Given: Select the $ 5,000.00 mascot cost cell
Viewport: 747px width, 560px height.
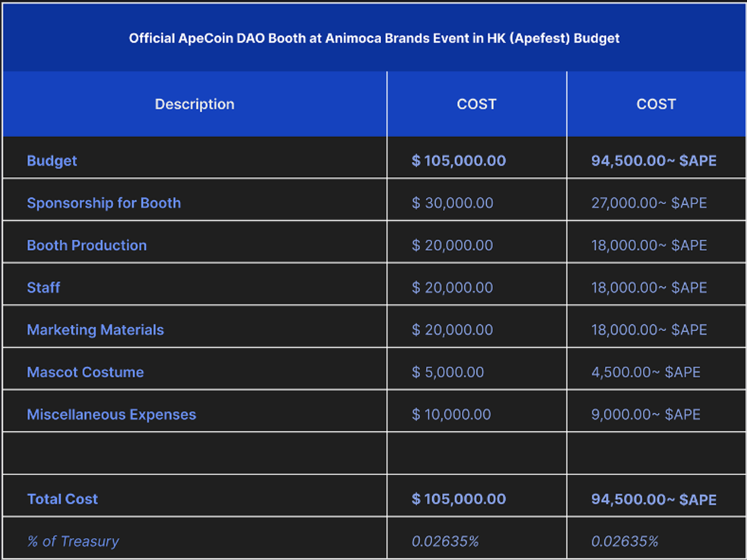Looking at the screenshot, I should [448, 372].
